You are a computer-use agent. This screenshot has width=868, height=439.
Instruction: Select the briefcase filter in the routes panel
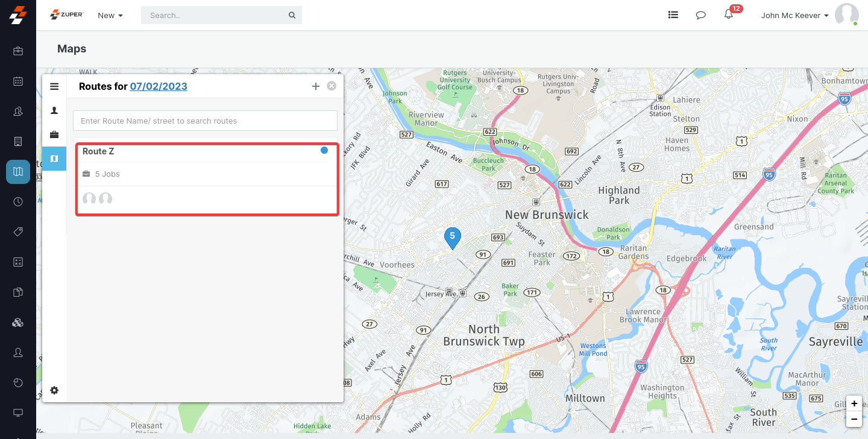click(54, 134)
